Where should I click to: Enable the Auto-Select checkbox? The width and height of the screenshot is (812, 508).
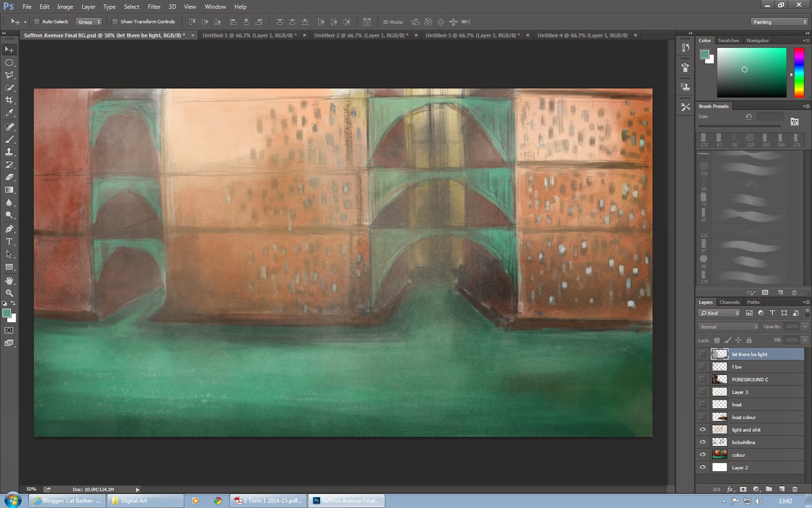tap(37, 22)
